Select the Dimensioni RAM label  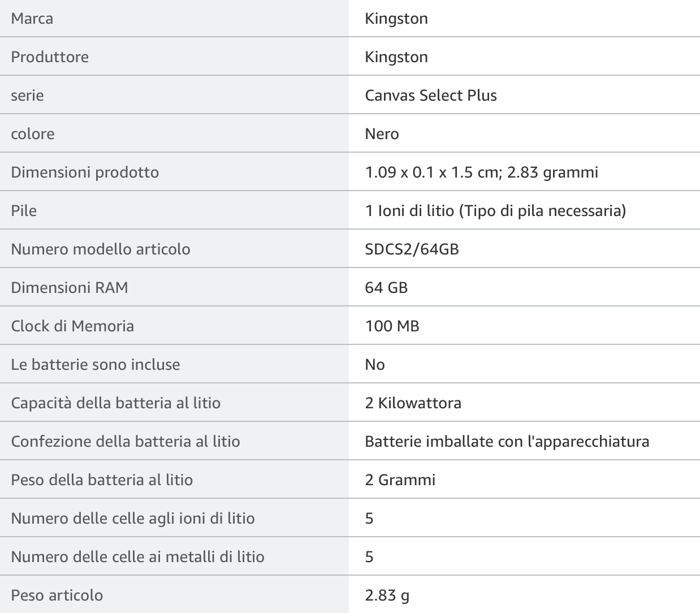pyautogui.click(x=70, y=288)
